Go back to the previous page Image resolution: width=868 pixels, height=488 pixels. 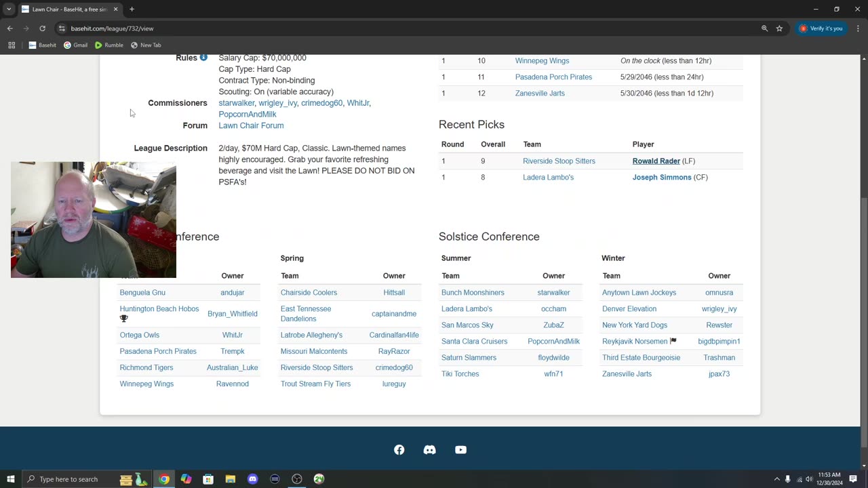pos(10,28)
